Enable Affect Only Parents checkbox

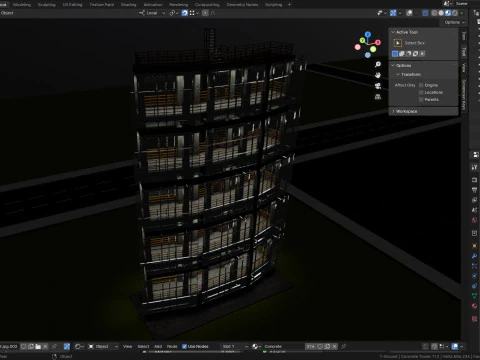click(x=421, y=100)
